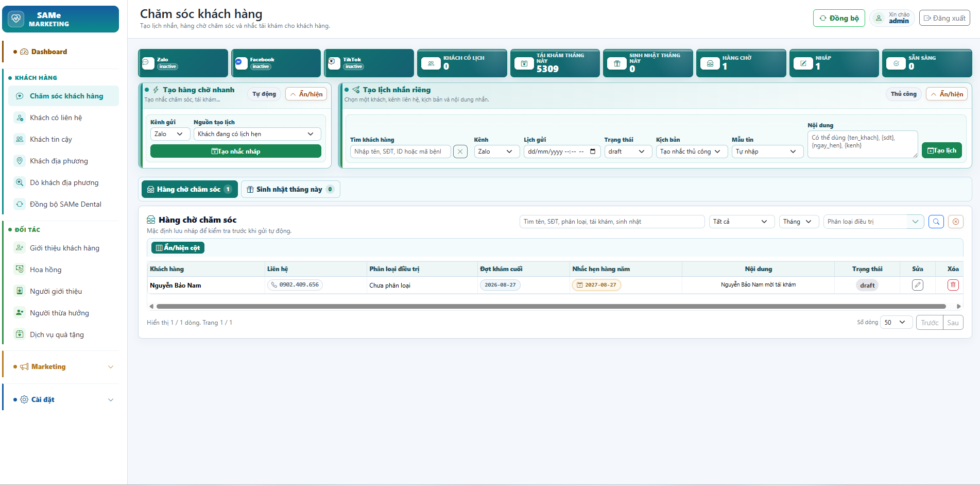Click the horizontal scrollbar under the table

[x=551, y=306]
